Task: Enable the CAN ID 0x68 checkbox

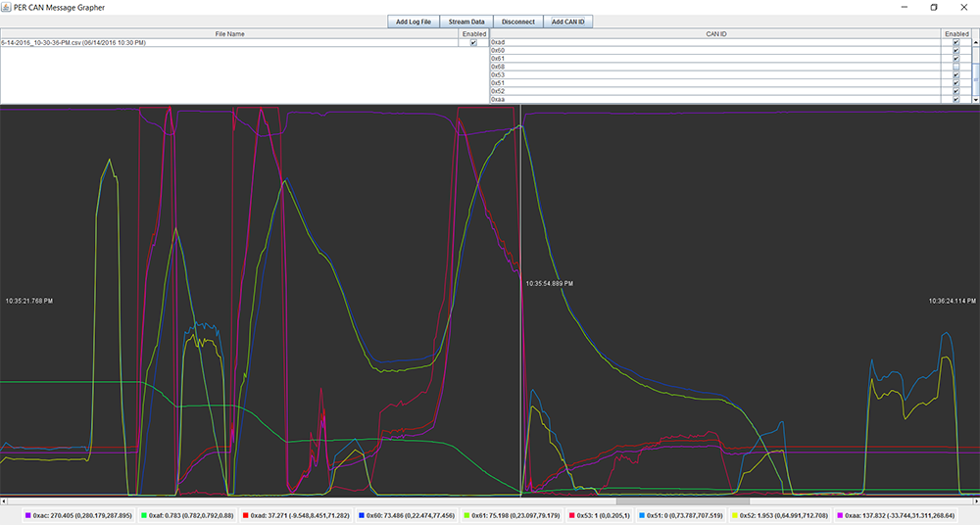Action: pos(955,67)
